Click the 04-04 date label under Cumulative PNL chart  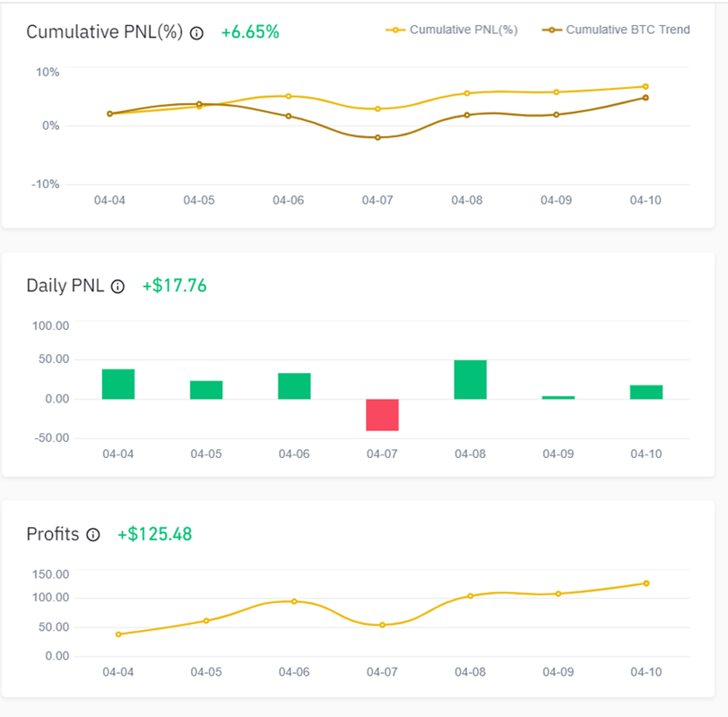click(109, 201)
